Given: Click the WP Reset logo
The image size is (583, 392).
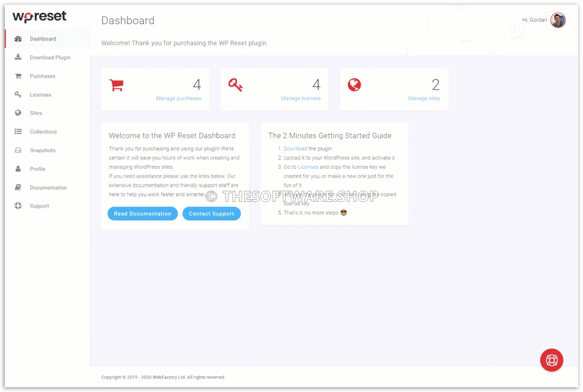Looking at the screenshot, I should point(39,16).
